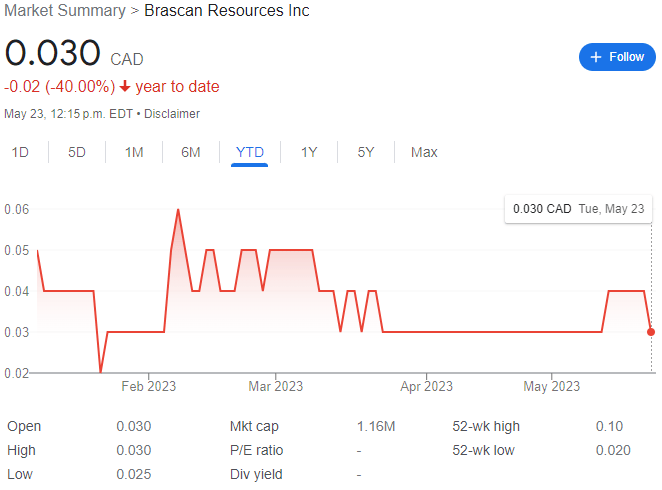Image resolution: width=662 pixels, height=490 pixels.
Task: Click the 0.06 y-axis label
Action: point(16,209)
